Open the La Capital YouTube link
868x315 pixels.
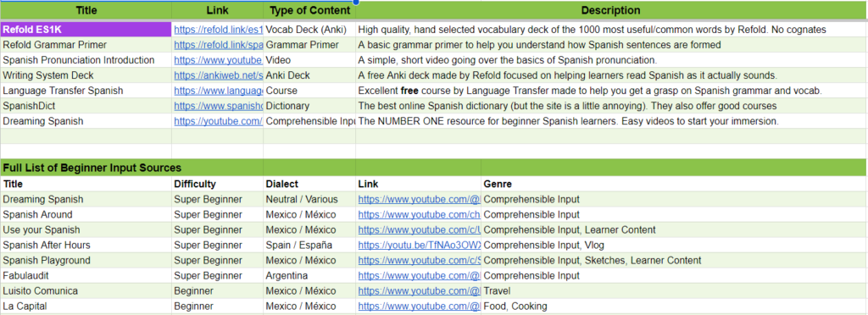tap(420, 306)
